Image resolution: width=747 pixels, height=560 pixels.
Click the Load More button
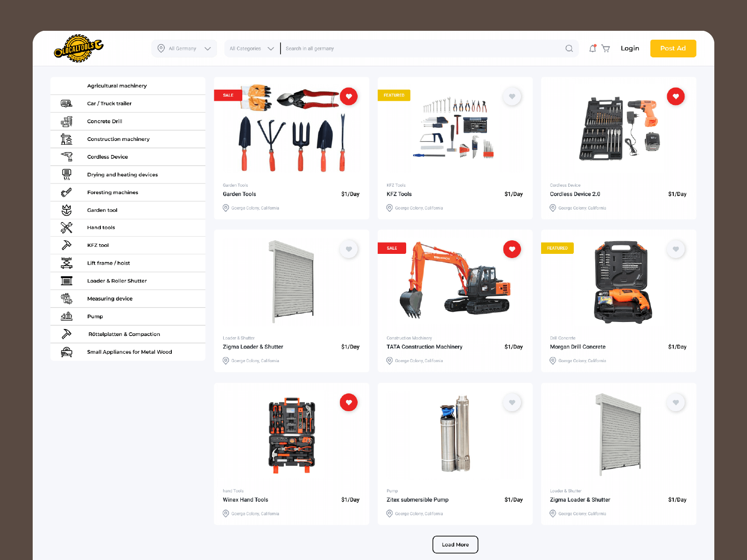pyautogui.click(x=455, y=545)
